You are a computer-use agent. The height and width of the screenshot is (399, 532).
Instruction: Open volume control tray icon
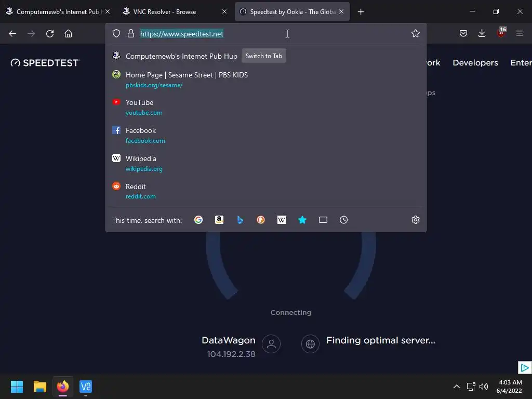point(484,387)
